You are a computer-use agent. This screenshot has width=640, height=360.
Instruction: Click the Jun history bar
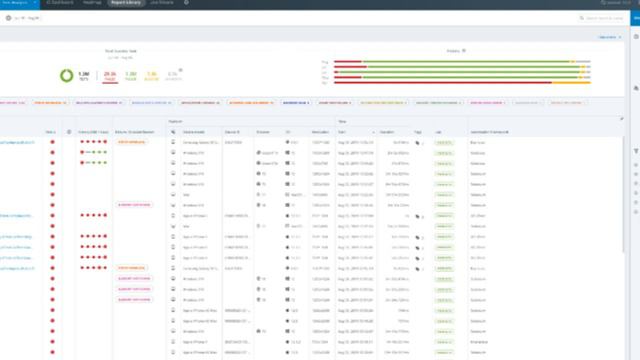(x=462, y=72)
